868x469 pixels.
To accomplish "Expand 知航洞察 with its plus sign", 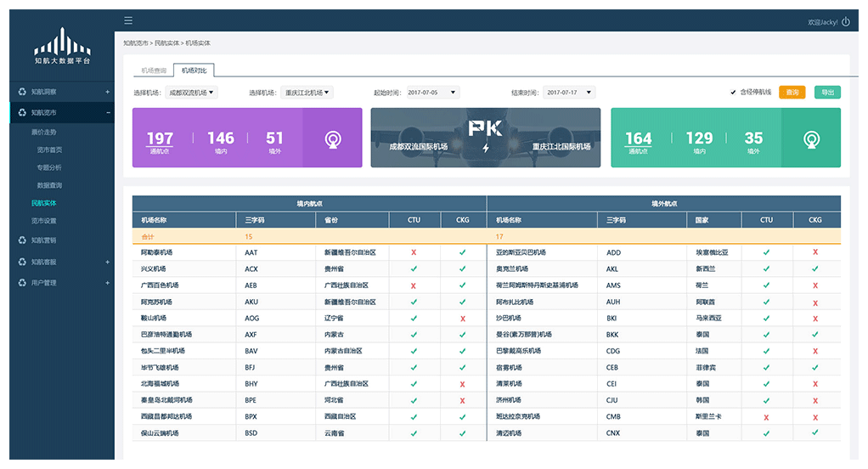I will coord(107,92).
